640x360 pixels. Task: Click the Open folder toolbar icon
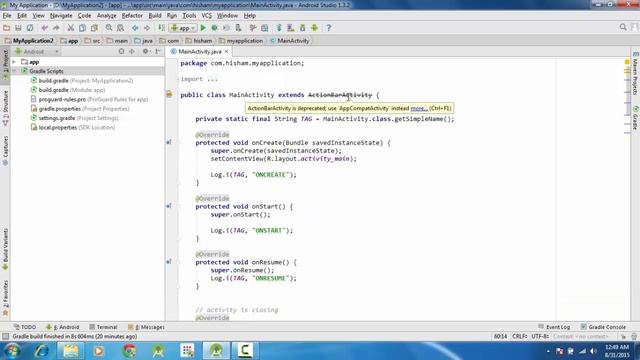[7, 28]
